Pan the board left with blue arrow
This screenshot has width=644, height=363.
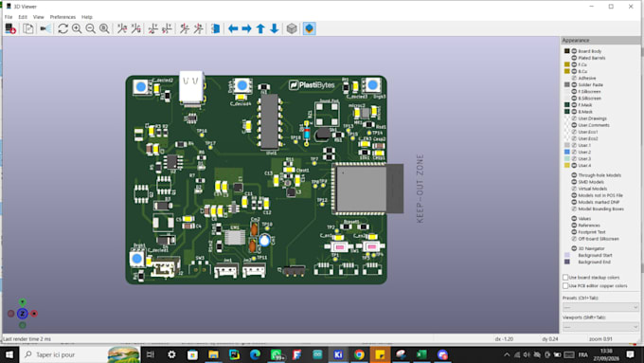click(x=233, y=28)
